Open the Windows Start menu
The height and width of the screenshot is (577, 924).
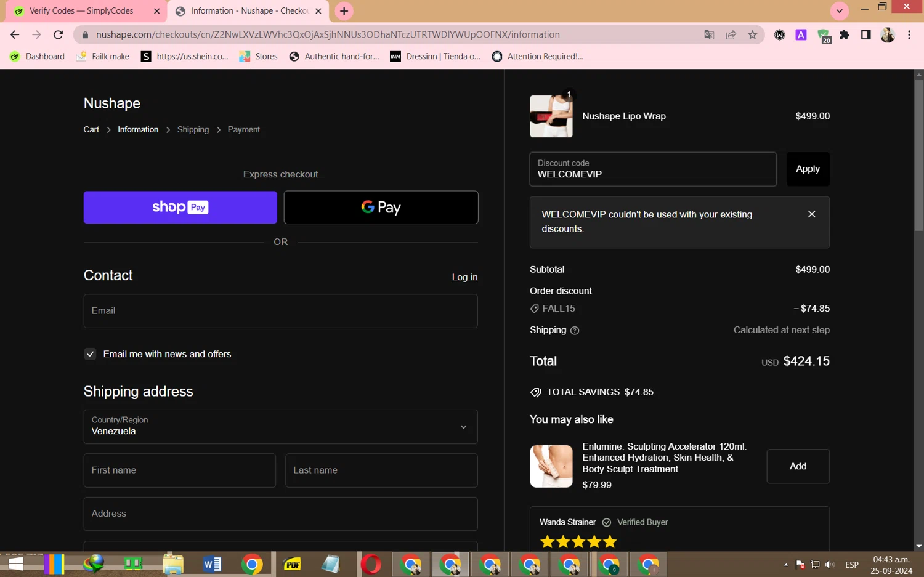point(15,564)
